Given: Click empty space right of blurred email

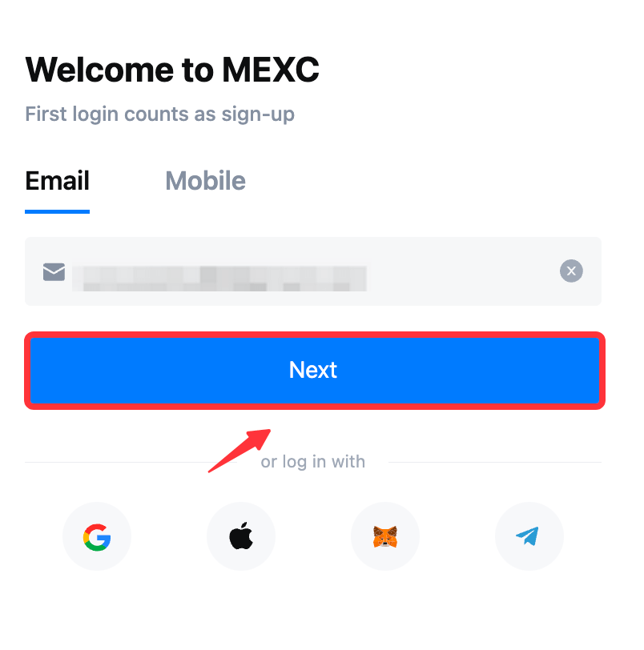Looking at the screenshot, I should click(x=462, y=271).
